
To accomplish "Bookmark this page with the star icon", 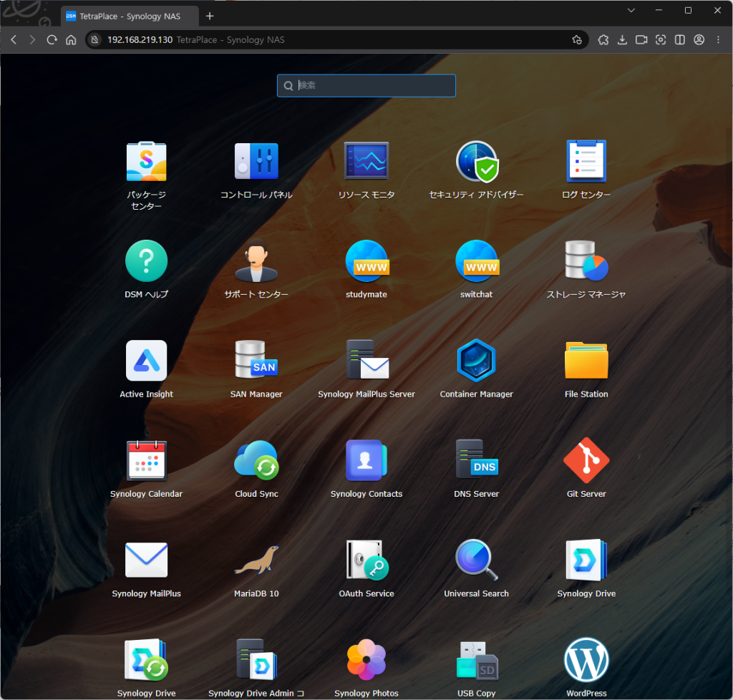I will [x=577, y=39].
